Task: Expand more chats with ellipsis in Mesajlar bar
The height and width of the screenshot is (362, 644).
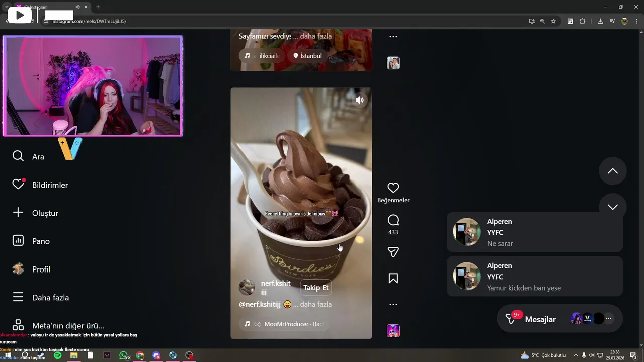Action: (609, 318)
